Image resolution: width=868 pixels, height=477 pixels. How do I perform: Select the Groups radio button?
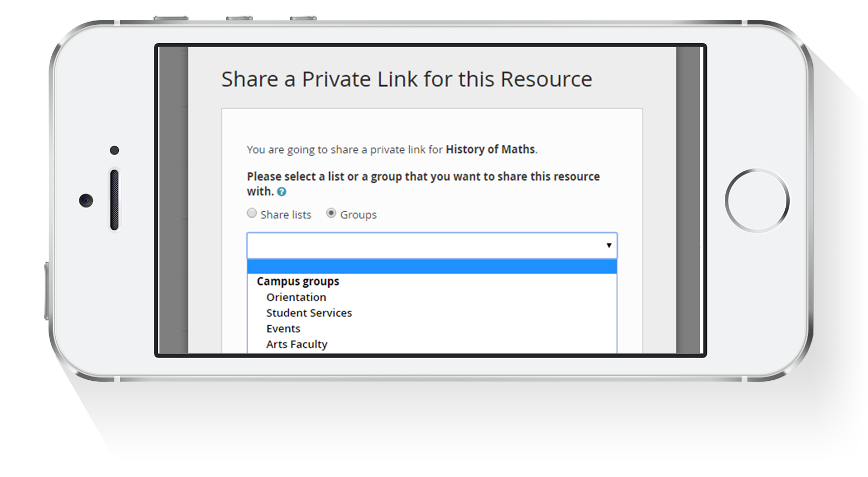click(331, 213)
